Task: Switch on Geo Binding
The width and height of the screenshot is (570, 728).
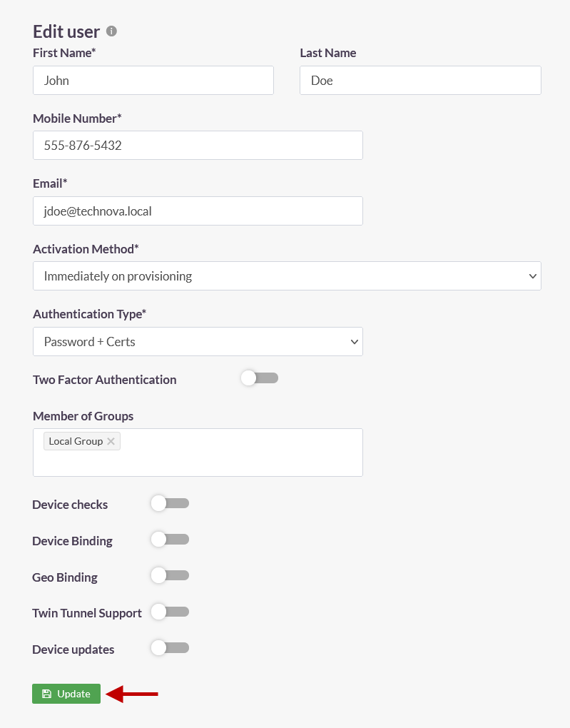Action: [170, 576]
